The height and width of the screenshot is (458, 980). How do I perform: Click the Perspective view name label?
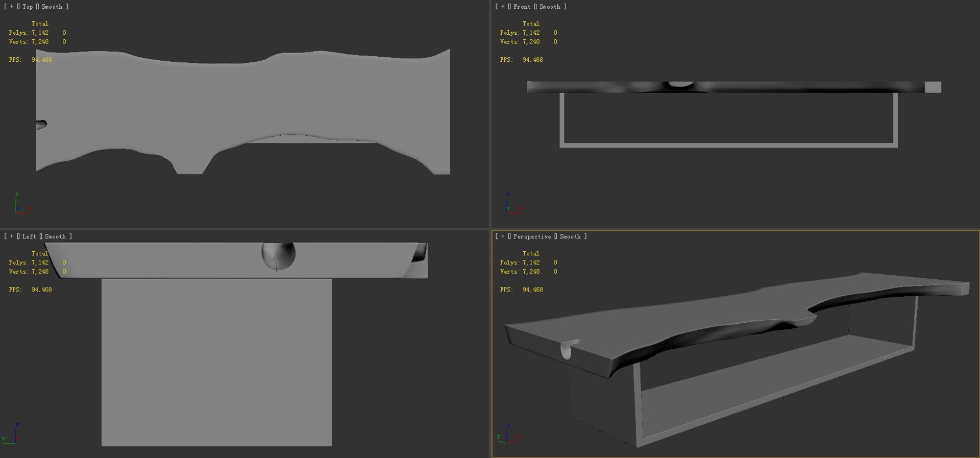(532, 236)
